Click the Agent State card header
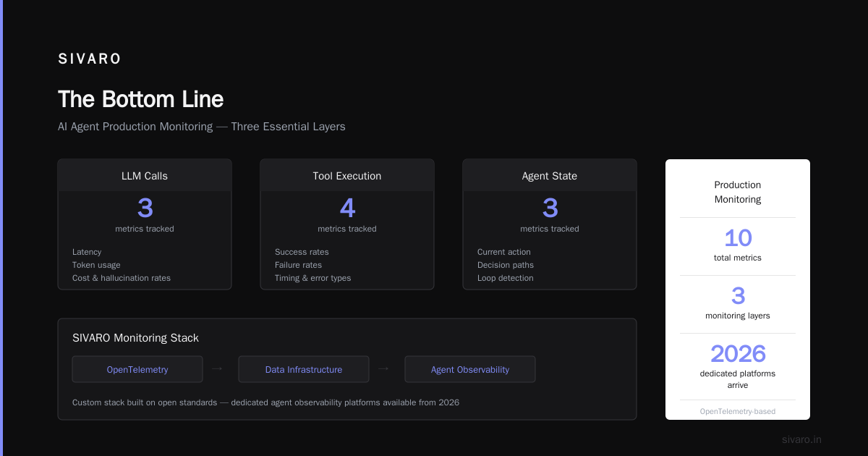The height and width of the screenshot is (456, 868). point(550,176)
